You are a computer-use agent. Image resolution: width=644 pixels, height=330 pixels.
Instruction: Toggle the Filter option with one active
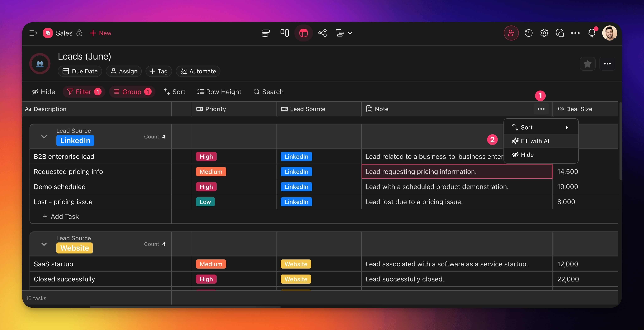pos(84,92)
